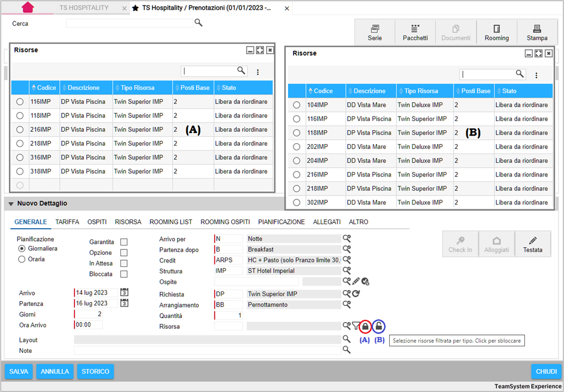564x392 pixels.
Task: Click the pencil edit icon for Ospite
Action: tap(356, 281)
